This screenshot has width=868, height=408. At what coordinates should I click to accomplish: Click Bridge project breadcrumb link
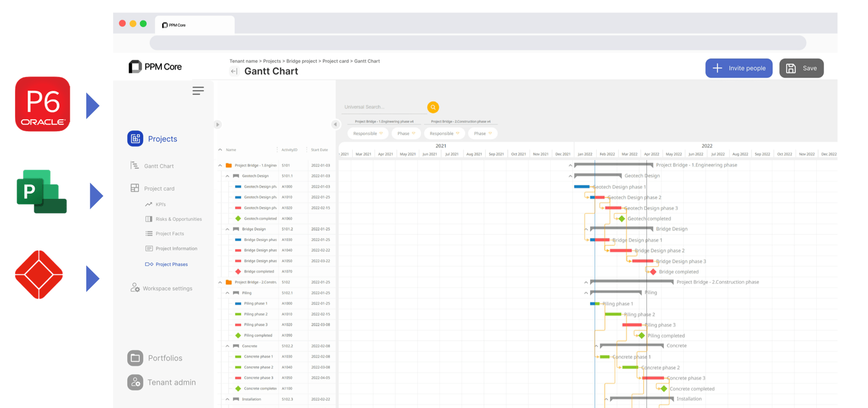(302, 61)
